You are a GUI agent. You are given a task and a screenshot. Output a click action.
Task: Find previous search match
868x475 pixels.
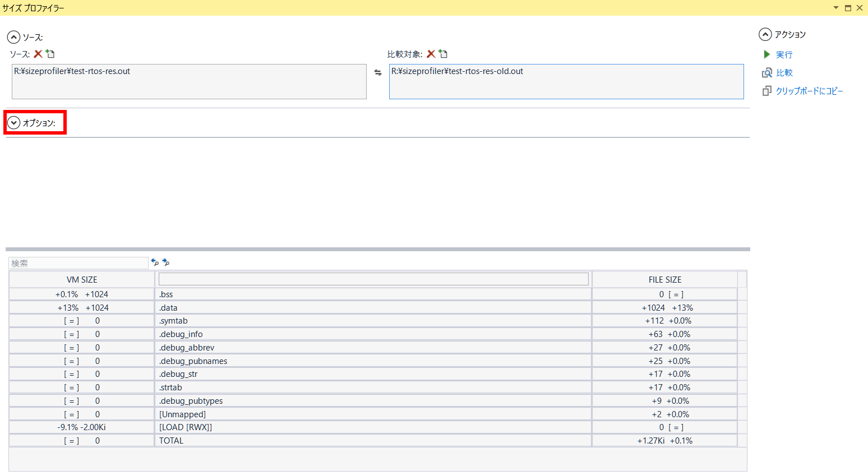(155, 262)
